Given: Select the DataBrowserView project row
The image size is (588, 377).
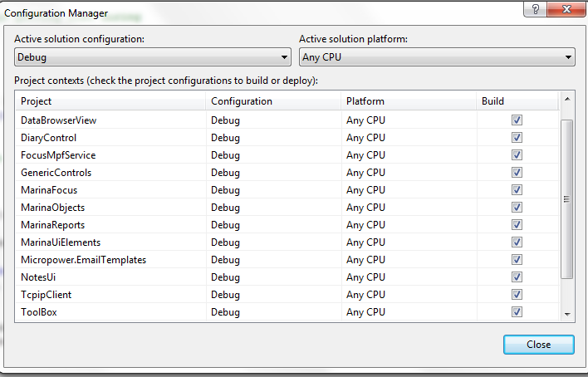Looking at the screenshot, I should [287, 120].
